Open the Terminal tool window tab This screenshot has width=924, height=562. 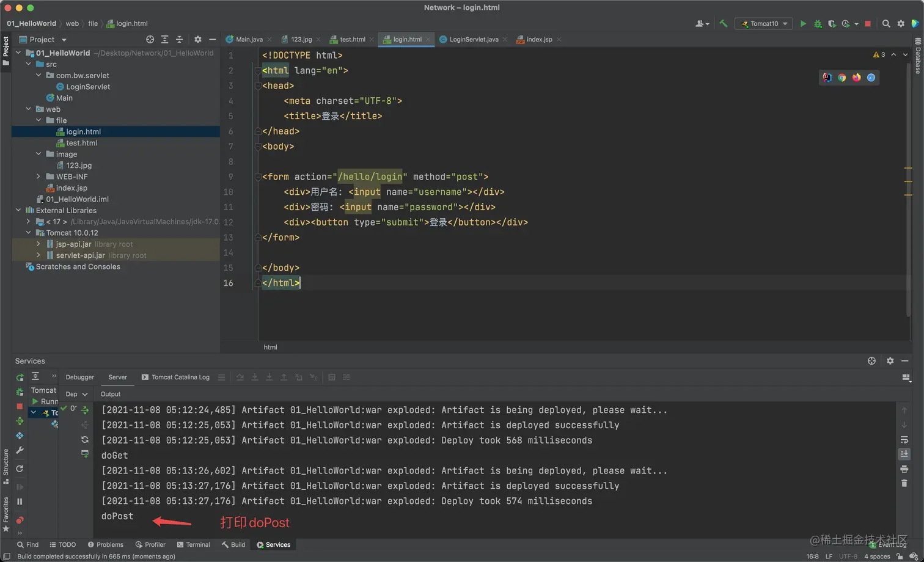click(193, 544)
